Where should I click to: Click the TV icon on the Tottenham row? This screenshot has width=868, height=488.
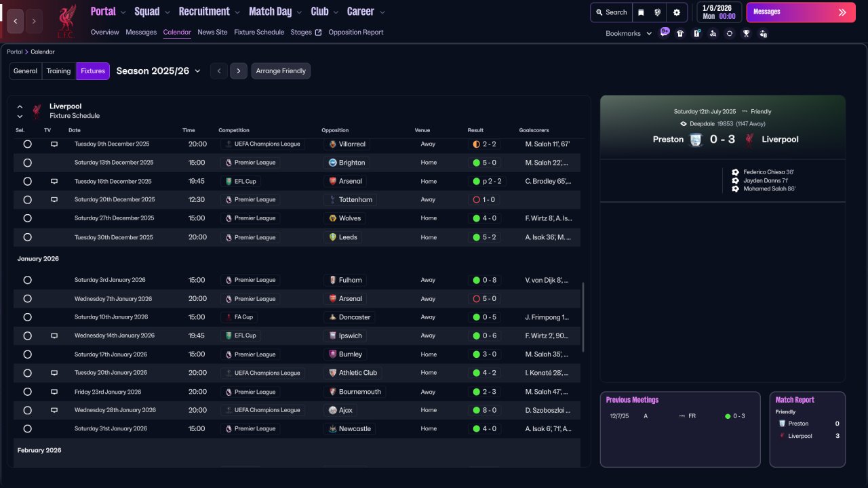[x=54, y=200]
